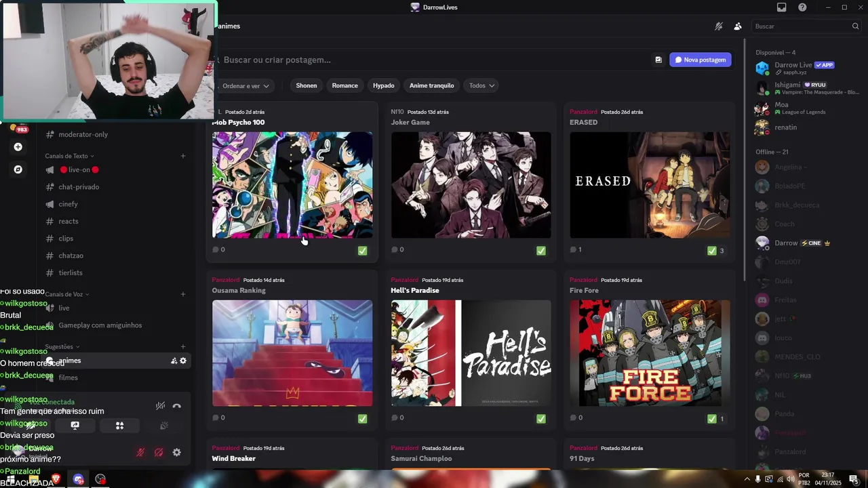The height and width of the screenshot is (488, 868).
Task: Toggle checkmark reaction on Mob Psycho 100
Action: [362, 251]
